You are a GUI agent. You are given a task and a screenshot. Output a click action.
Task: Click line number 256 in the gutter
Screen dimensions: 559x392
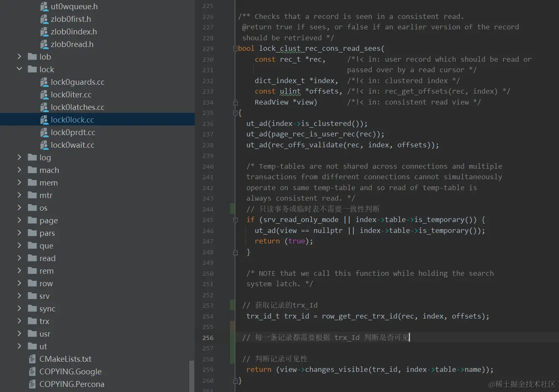coord(208,338)
